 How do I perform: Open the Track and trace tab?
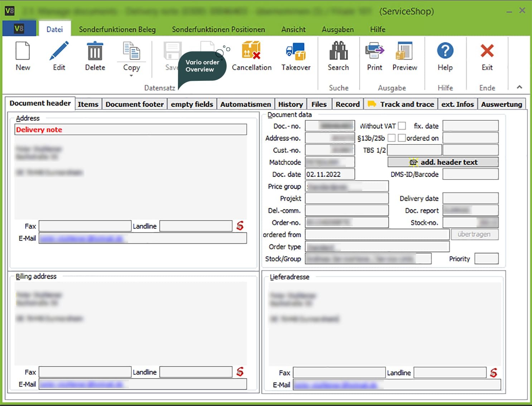[x=401, y=104]
